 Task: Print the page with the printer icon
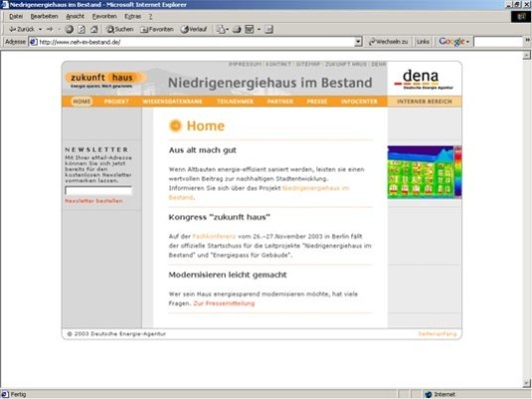click(237, 30)
